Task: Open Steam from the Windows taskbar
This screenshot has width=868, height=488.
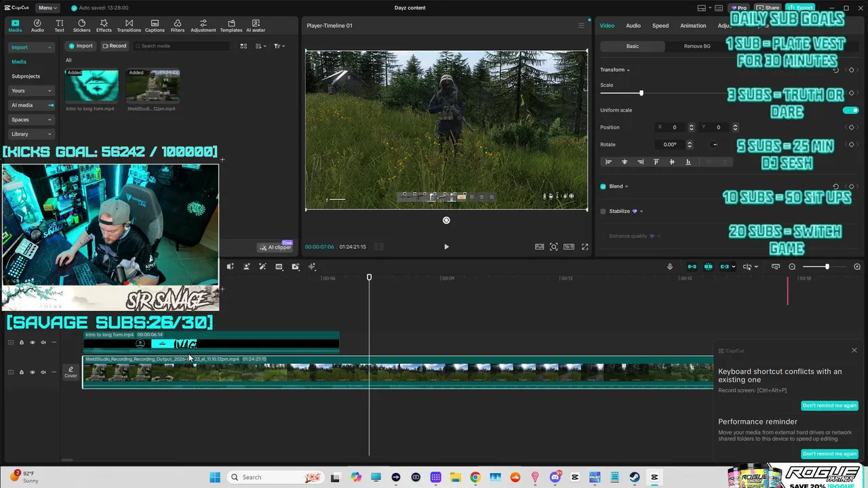Action: pos(635,477)
